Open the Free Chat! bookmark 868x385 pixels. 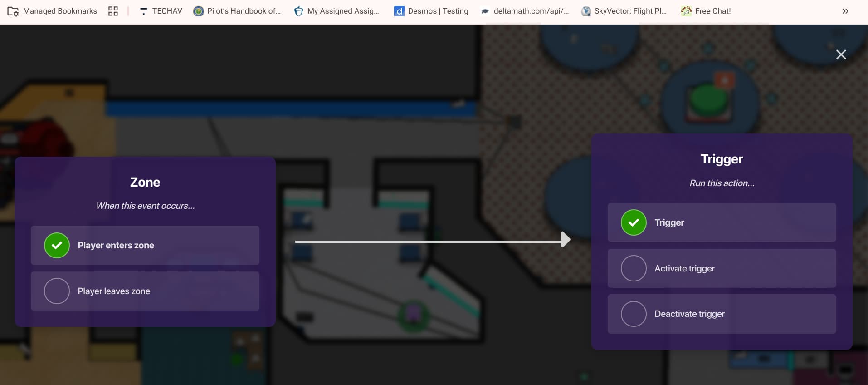click(x=706, y=11)
